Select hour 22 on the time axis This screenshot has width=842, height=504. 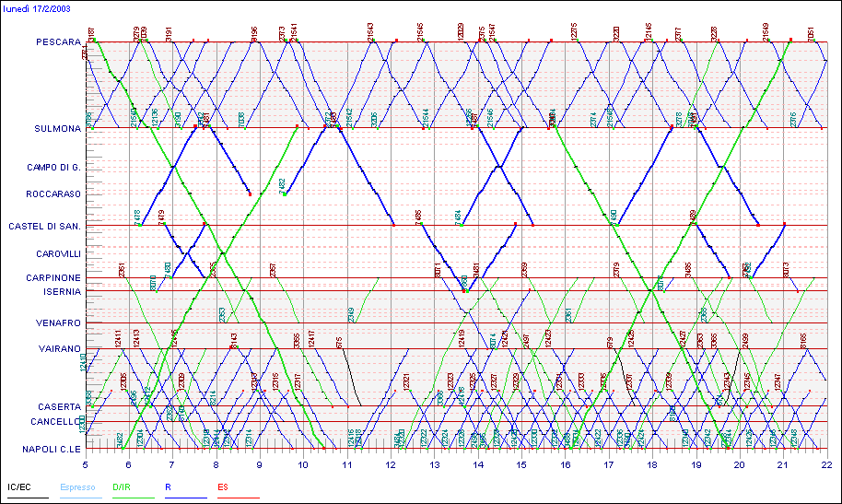tap(825, 465)
